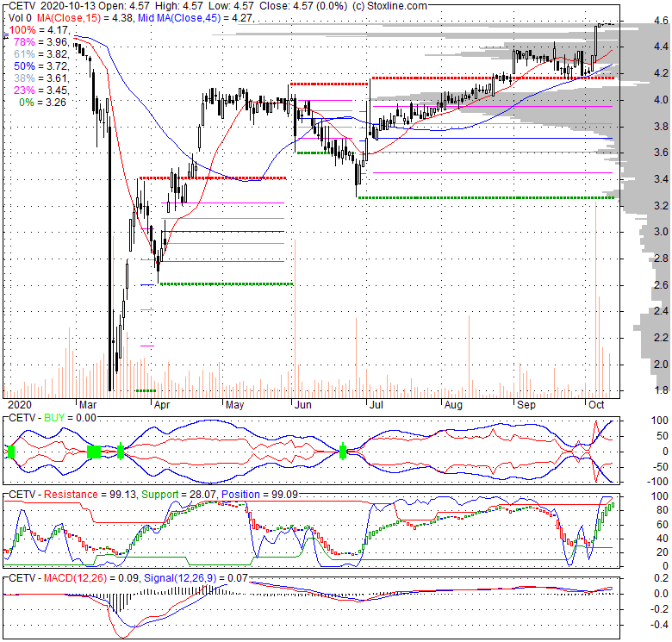Click the Mar month label on time axis
The image size is (672, 642).
click(x=88, y=404)
